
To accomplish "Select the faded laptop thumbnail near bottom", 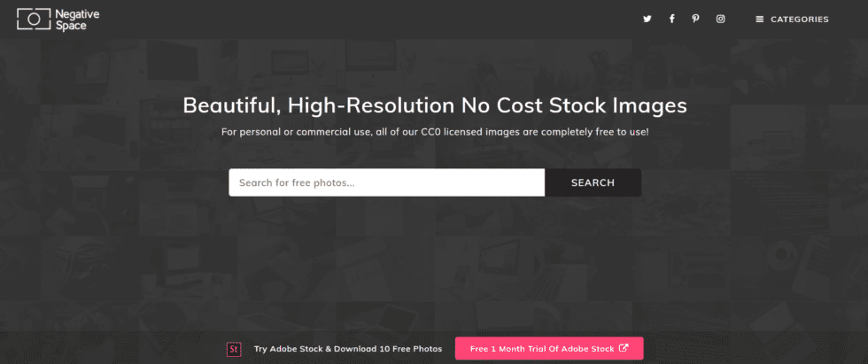I will 394,316.
